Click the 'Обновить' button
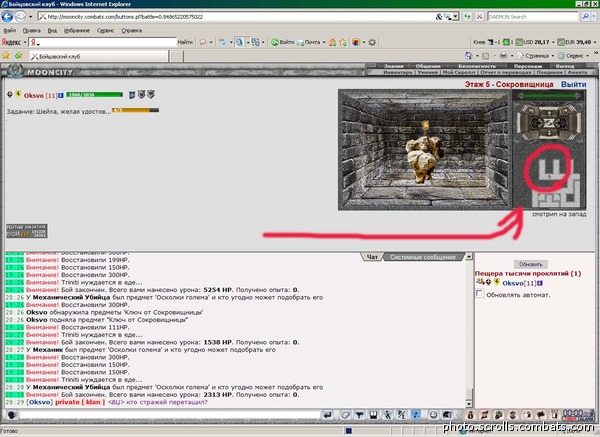 (530, 264)
